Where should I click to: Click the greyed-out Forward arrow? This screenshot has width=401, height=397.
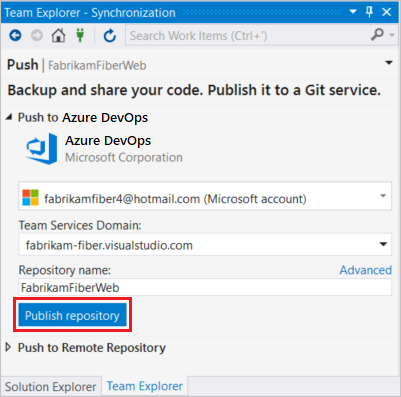(37, 35)
